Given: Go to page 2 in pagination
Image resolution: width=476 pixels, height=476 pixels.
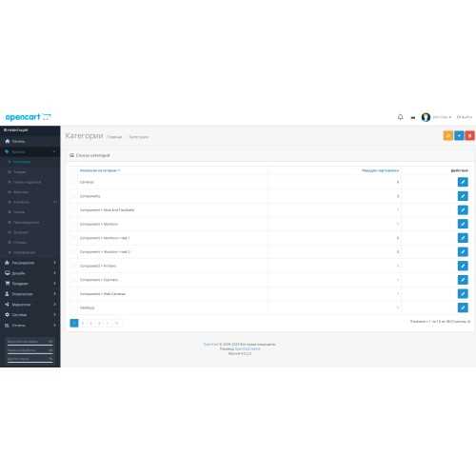Looking at the screenshot, I should coord(83,323).
